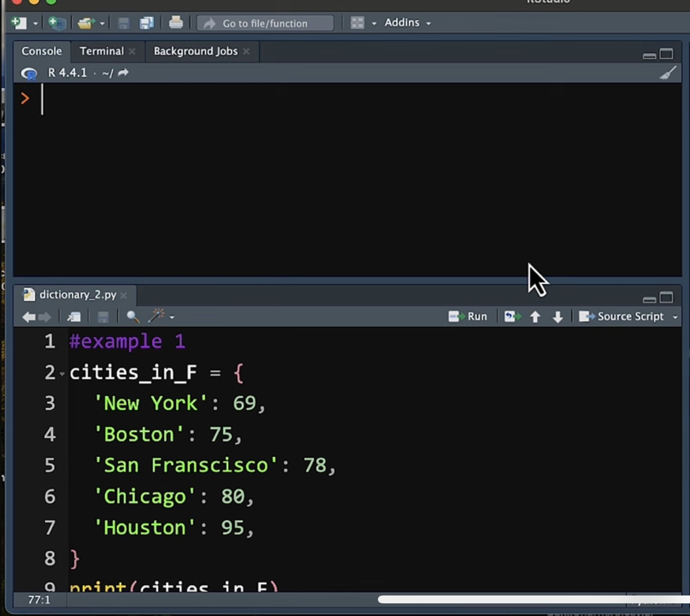Click the Open File folder icon
Viewport: 690px width, 616px height.
click(x=85, y=23)
